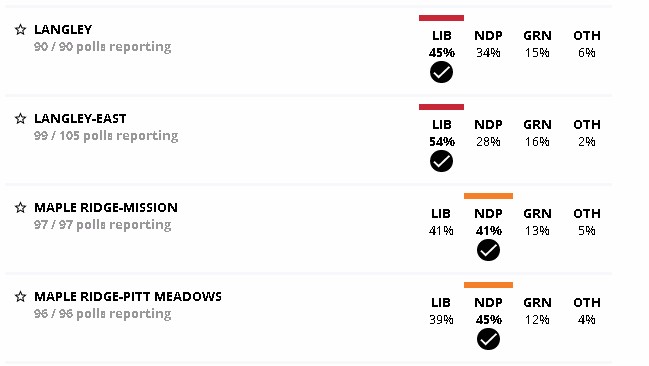Viewport: 649px width, 366px height.
Task: Click red party bar above Langley LIB
Action: point(441,18)
